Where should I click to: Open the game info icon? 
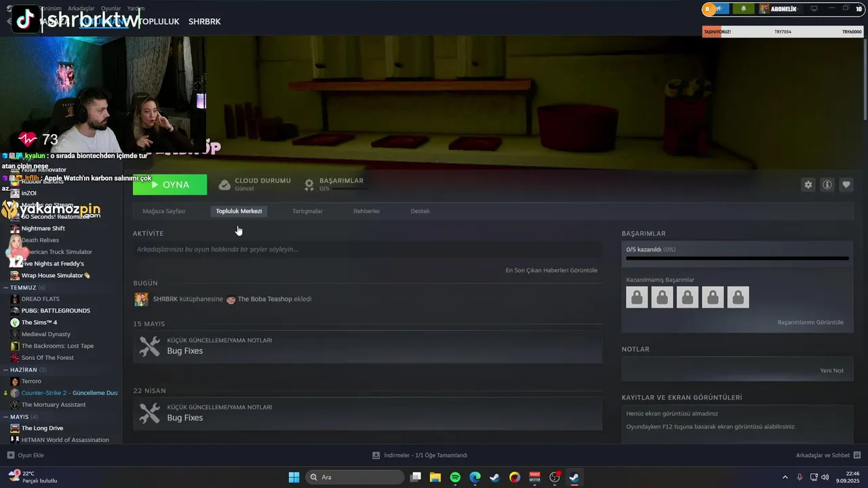827,184
